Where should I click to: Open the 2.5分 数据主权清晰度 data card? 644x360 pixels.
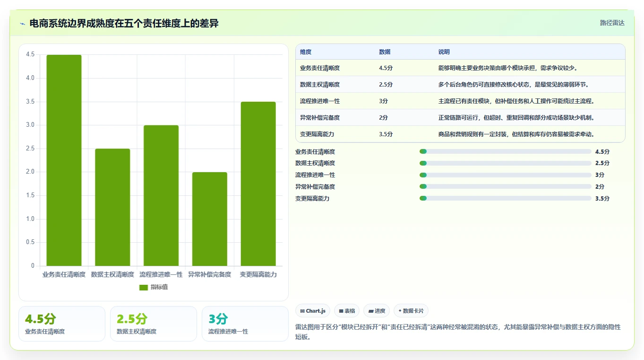tap(154, 324)
